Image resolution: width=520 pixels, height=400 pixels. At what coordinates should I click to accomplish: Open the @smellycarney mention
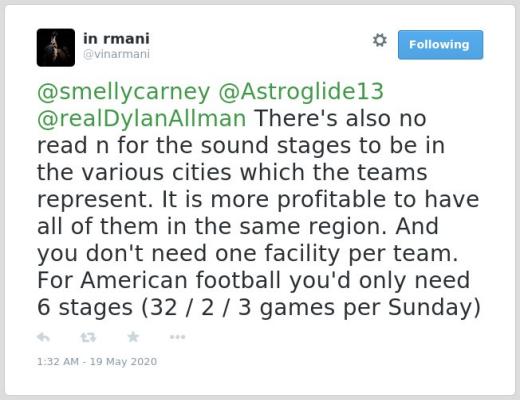click(123, 92)
